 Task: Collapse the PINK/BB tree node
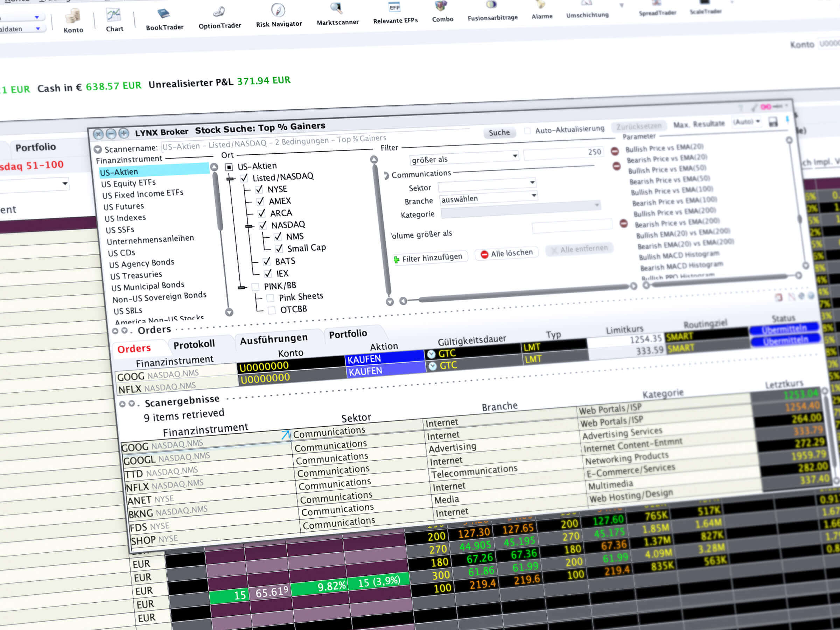coord(241,287)
